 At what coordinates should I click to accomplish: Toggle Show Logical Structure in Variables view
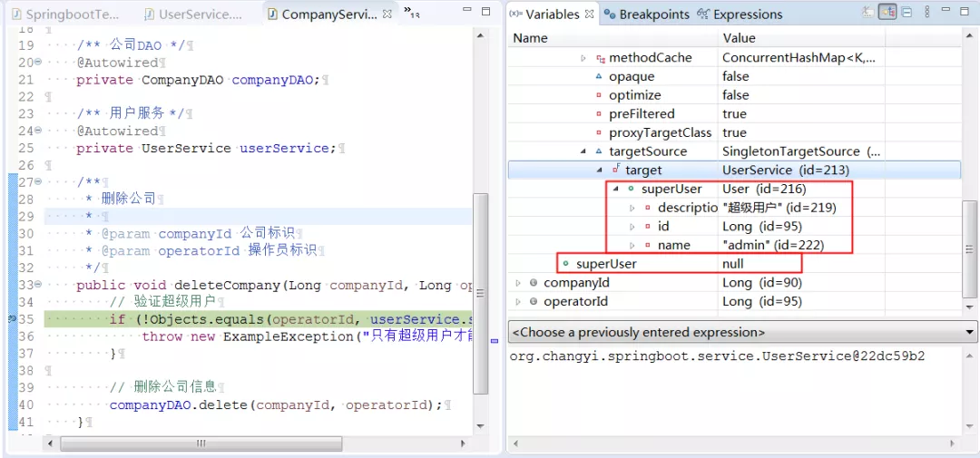[887, 12]
